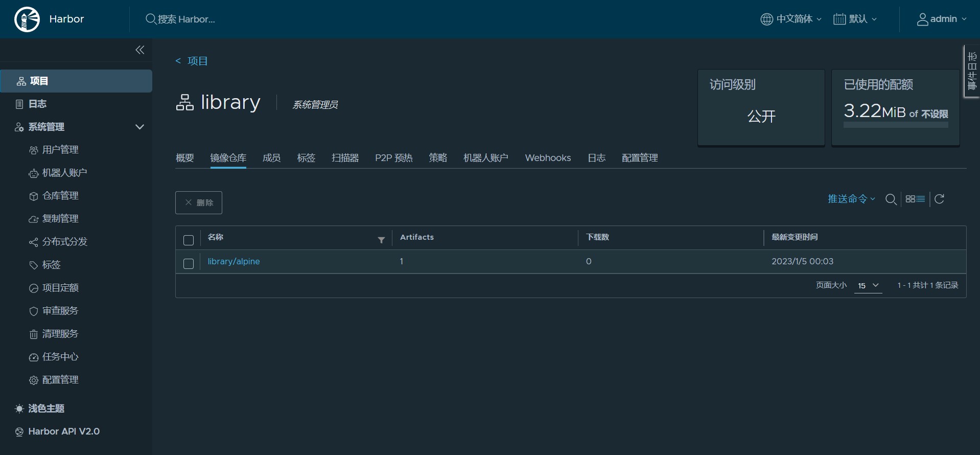980x455 pixels.
Task: Refresh the repository list
Action: (939, 199)
